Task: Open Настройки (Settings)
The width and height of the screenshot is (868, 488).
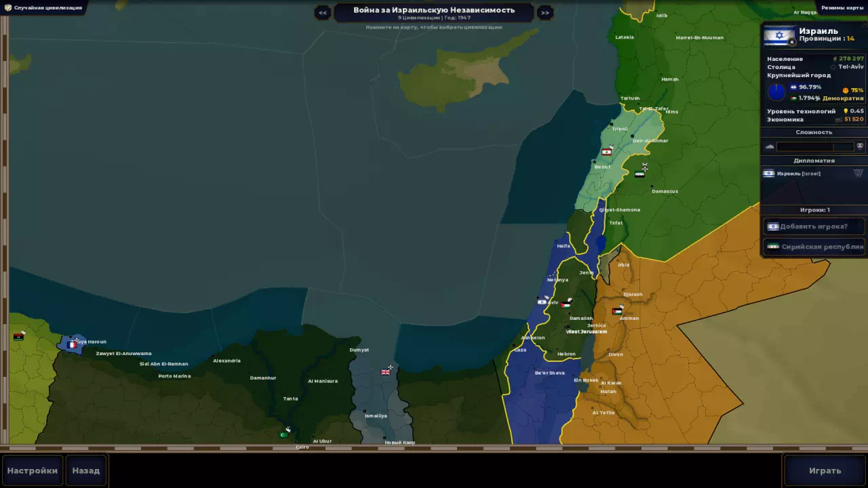Action: (33, 470)
